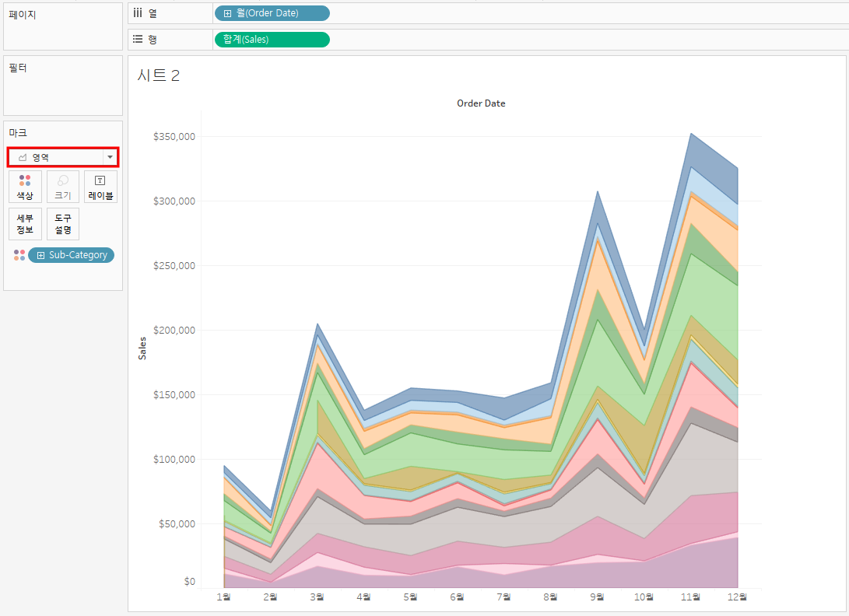The width and height of the screenshot is (849, 616).
Task: Click the sheet title 시트 2
Action: (x=158, y=75)
